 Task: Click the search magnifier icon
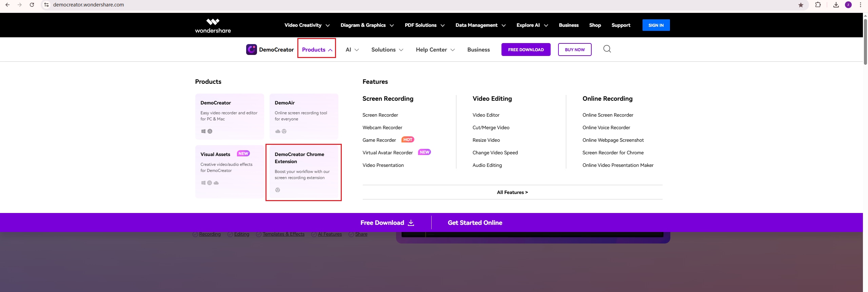click(x=607, y=49)
